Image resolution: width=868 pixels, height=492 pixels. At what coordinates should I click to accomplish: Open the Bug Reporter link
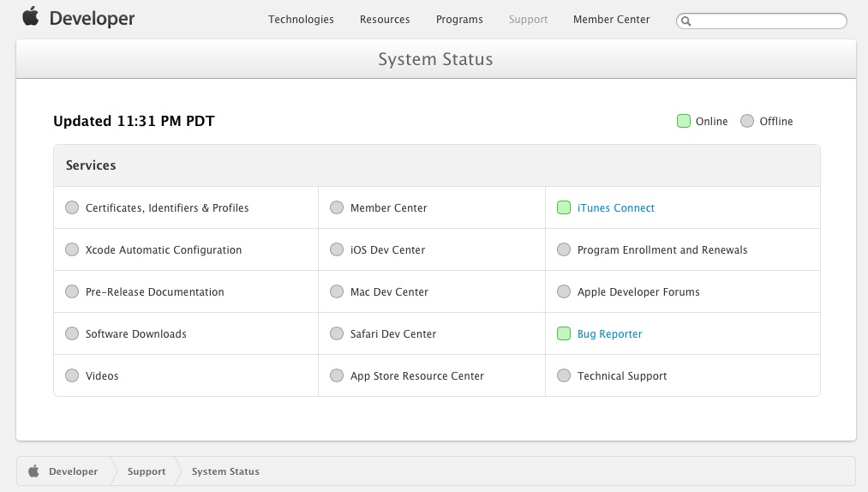pyautogui.click(x=609, y=333)
